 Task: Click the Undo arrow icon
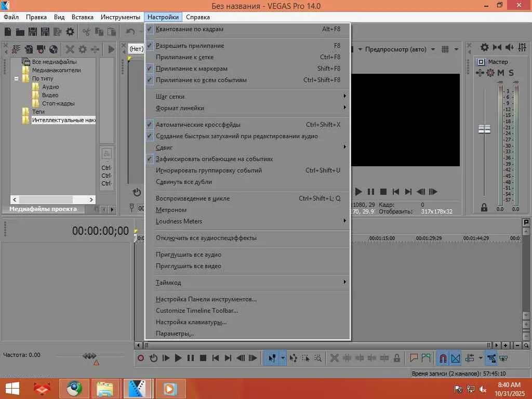[x=130, y=32]
